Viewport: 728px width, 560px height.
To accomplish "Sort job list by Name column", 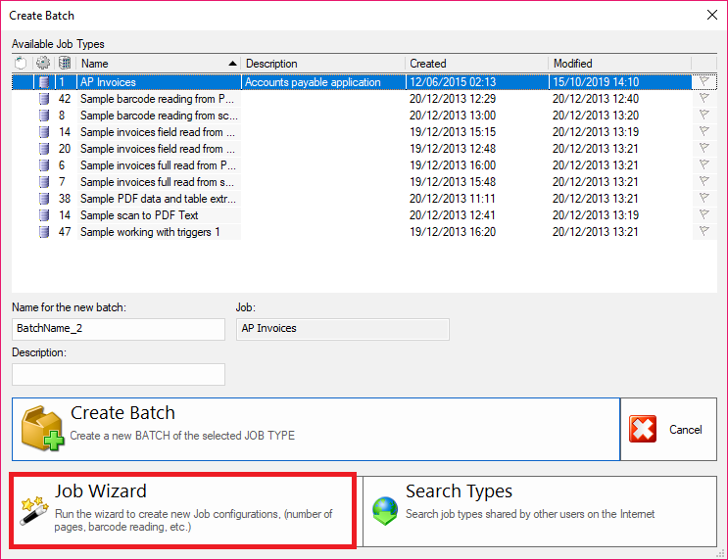I will 157,64.
